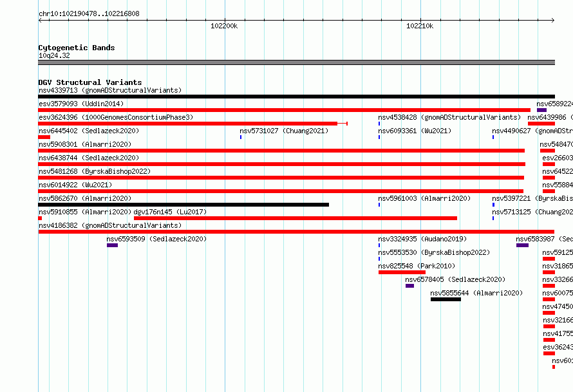The image size is (573, 392).
Task: Open nsv5731027 (Chuang2021) label
Action: (284, 131)
